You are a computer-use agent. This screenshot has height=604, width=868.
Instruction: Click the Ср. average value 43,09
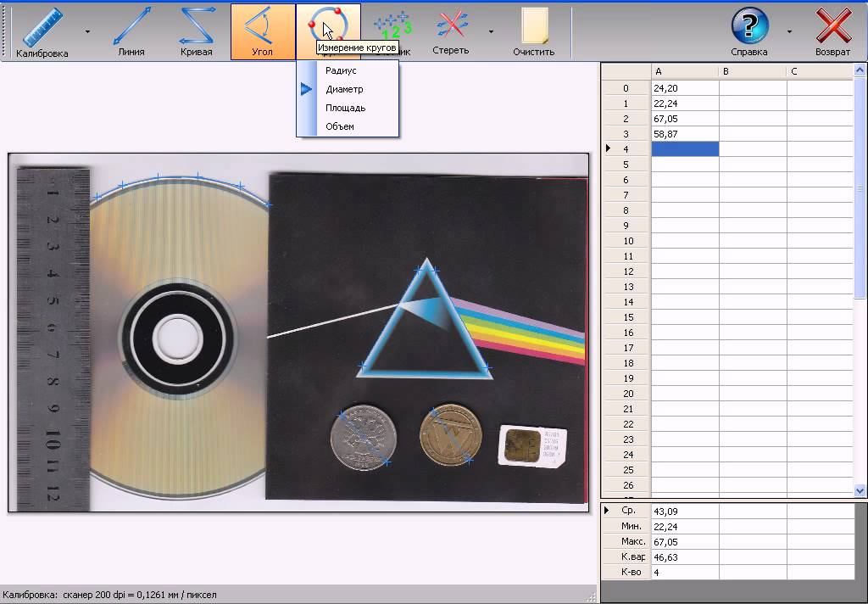click(x=685, y=512)
